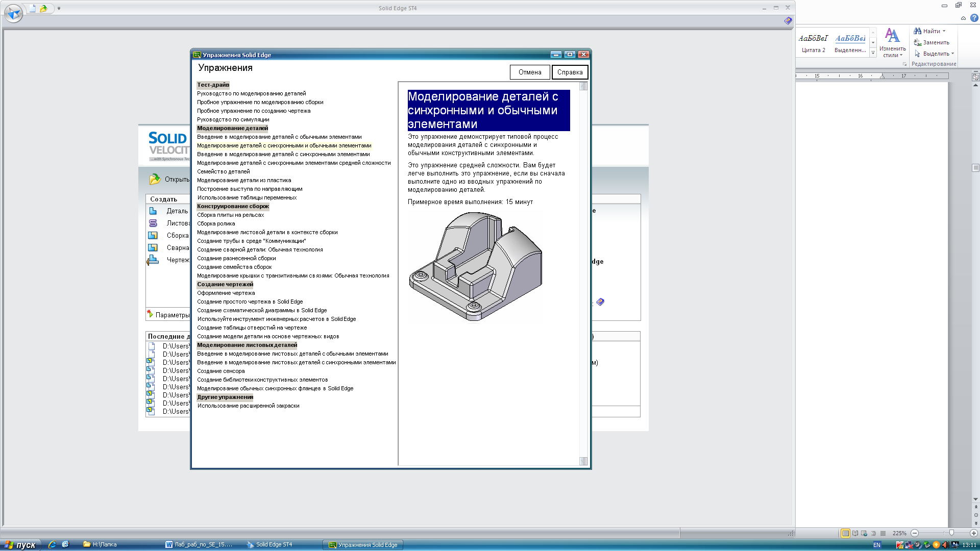Click the Открыть folder icon on start page
980x551 pixels.
pos(155,179)
